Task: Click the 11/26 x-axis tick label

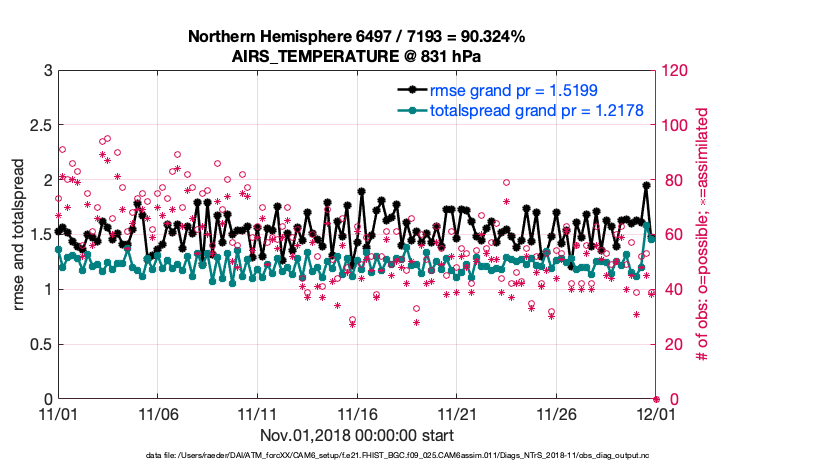Action: coord(556,414)
